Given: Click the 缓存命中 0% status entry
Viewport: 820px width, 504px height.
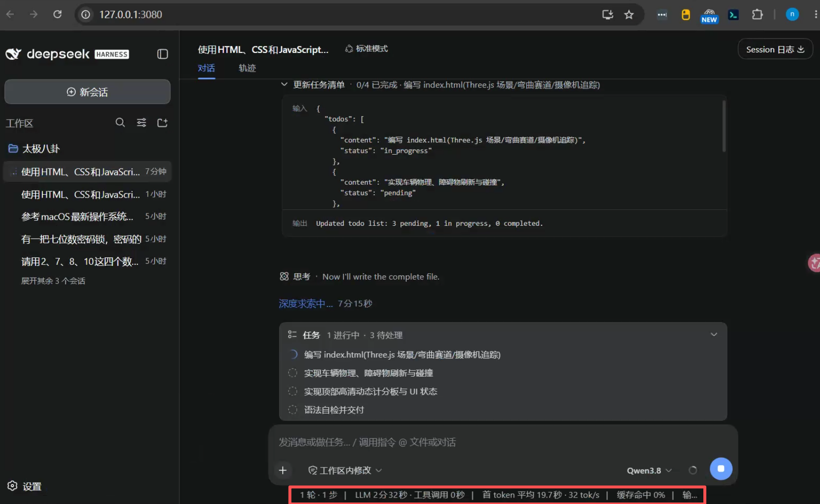Looking at the screenshot, I should [x=641, y=495].
